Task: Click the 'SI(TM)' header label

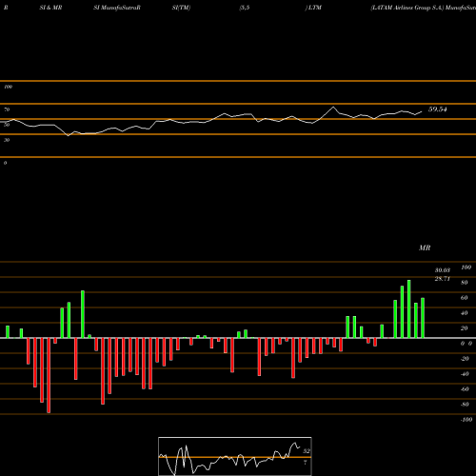Action: pos(181,8)
